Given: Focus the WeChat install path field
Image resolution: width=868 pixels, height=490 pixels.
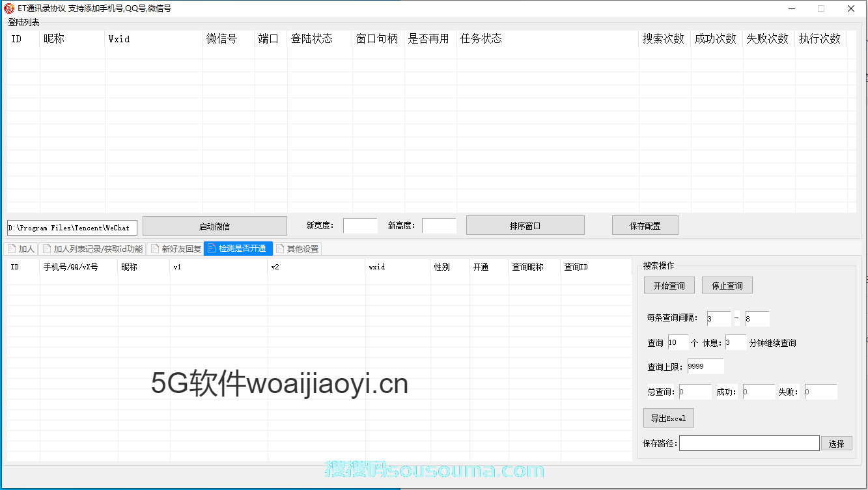Looking at the screenshot, I should click(x=72, y=228).
